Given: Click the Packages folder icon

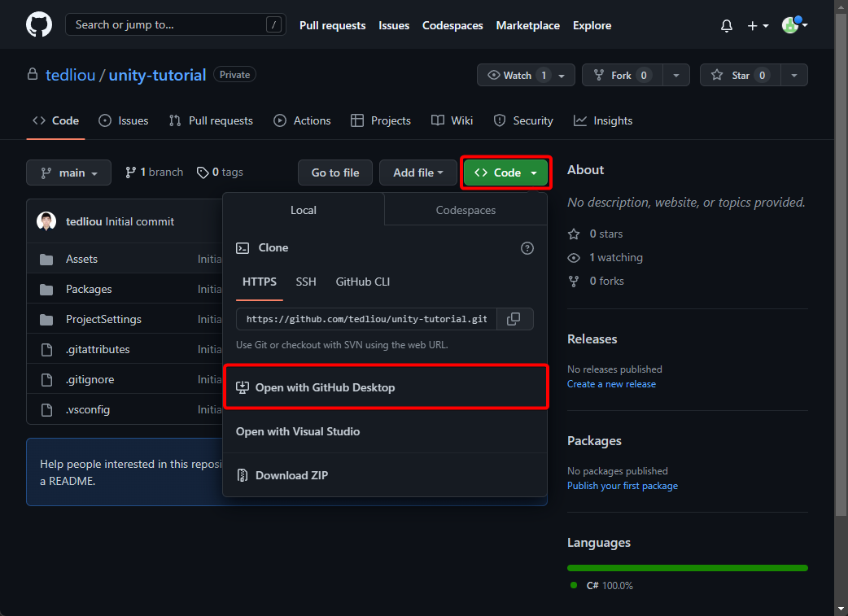Looking at the screenshot, I should click(x=46, y=290).
